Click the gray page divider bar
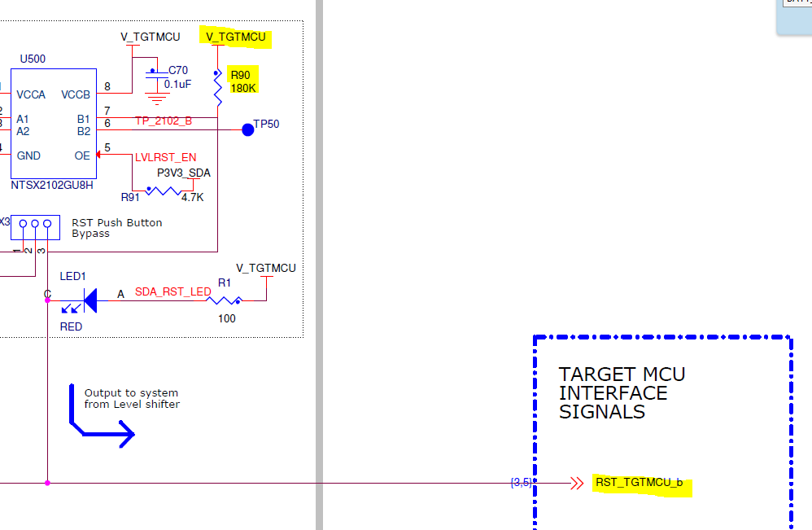The height and width of the screenshot is (530, 812). pos(320,265)
